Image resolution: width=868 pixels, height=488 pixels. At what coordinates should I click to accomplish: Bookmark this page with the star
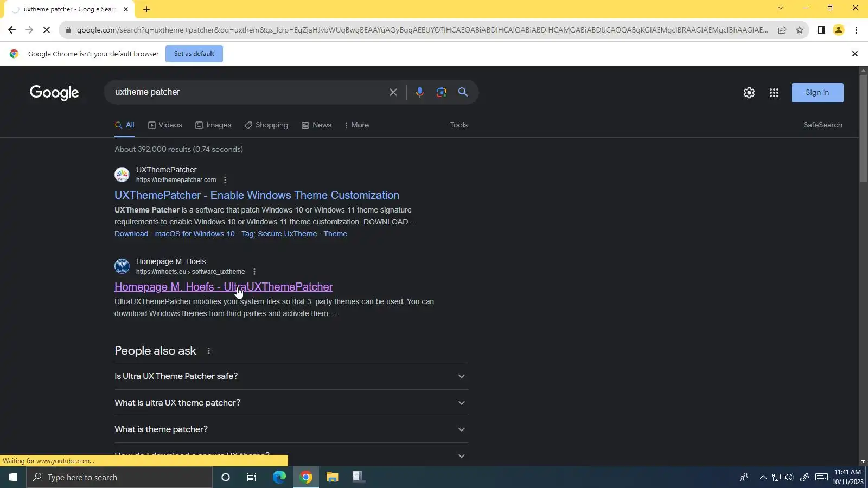tap(800, 30)
